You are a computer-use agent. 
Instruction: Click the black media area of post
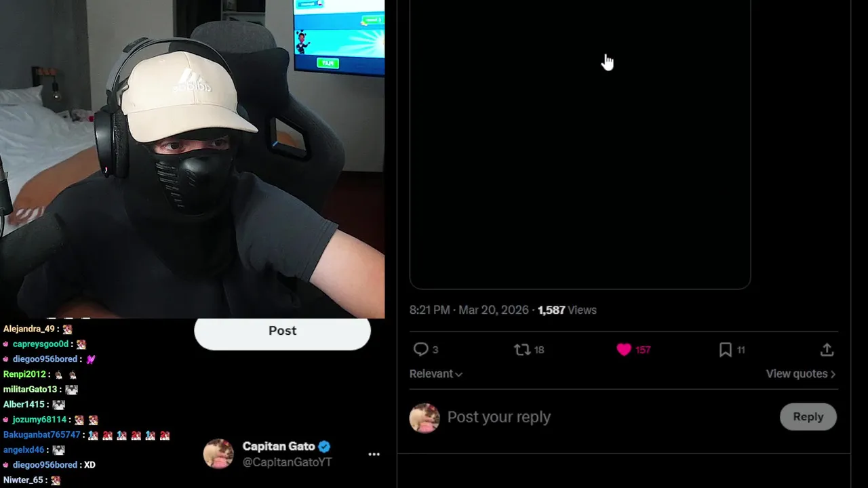[x=580, y=144]
